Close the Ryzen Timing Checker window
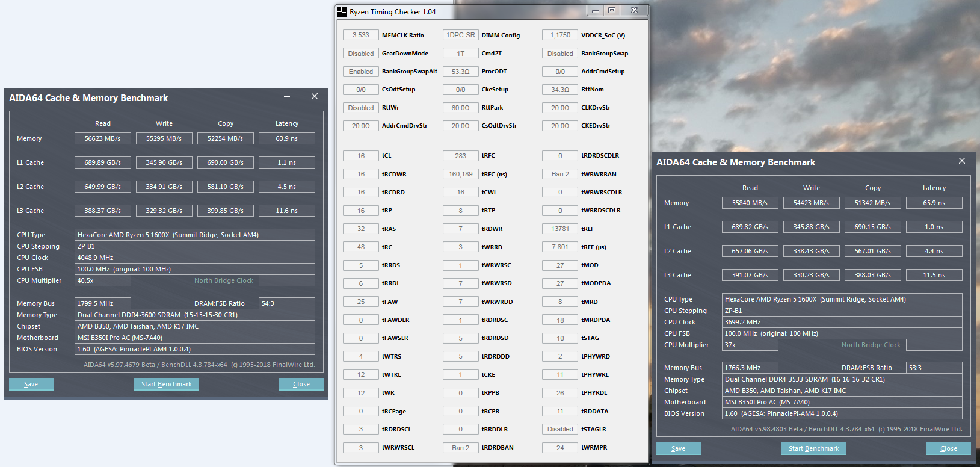 [x=634, y=11]
